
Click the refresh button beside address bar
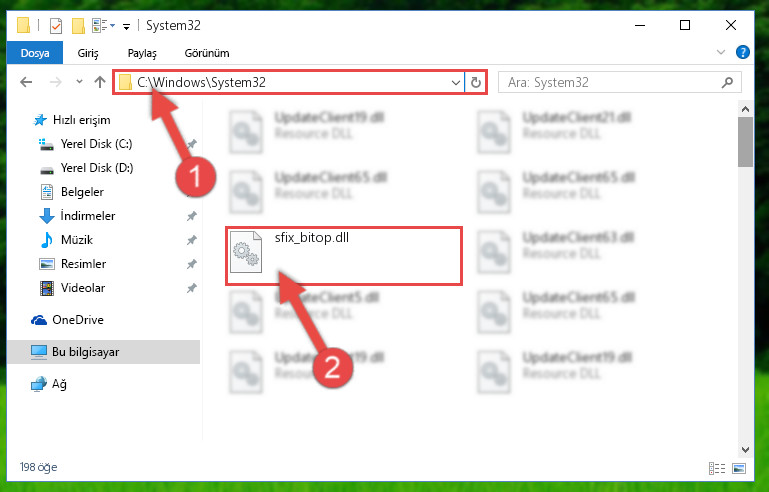click(x=475, y=82)
